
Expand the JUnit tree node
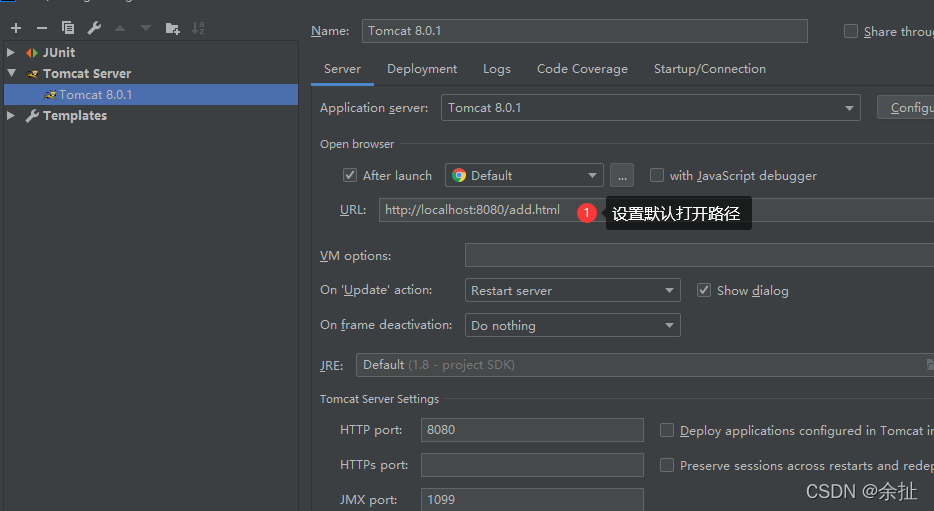11,52
